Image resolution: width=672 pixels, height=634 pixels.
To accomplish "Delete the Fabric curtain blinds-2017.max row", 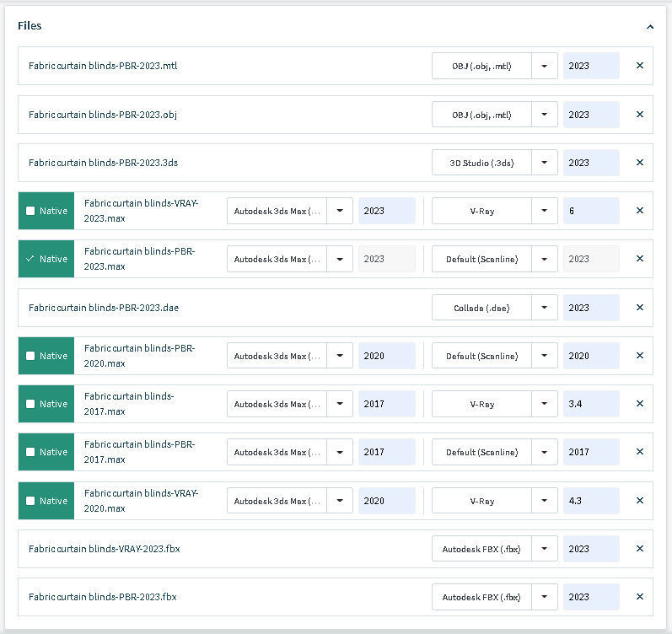I will point(639,404).
